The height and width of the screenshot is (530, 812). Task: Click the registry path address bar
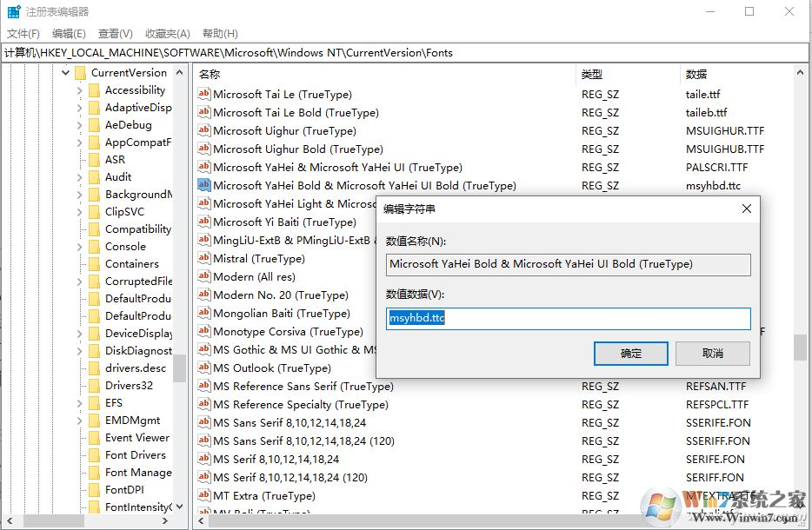coord(261,52)
